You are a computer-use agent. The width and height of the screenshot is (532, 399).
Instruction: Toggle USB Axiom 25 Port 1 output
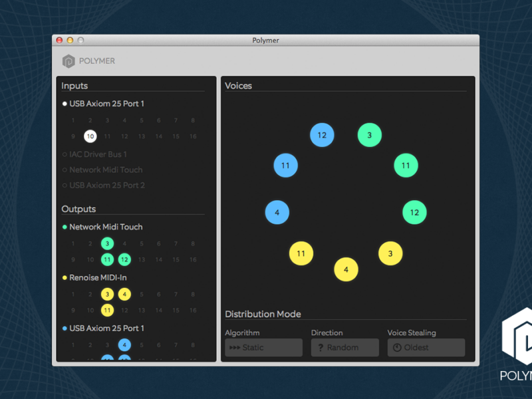tap(104, 328)
